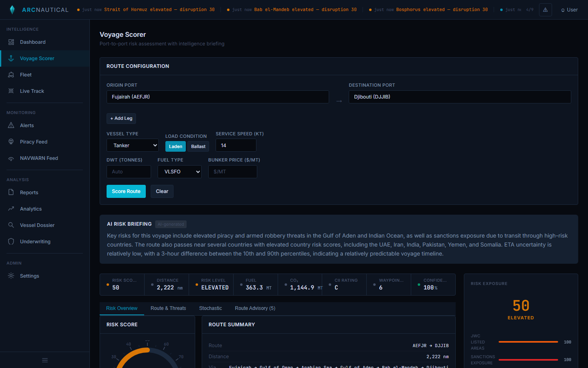Click the alerts warning triangle in the header
The height and width of the screenshot is (368, 588).
tap(546, 9)
